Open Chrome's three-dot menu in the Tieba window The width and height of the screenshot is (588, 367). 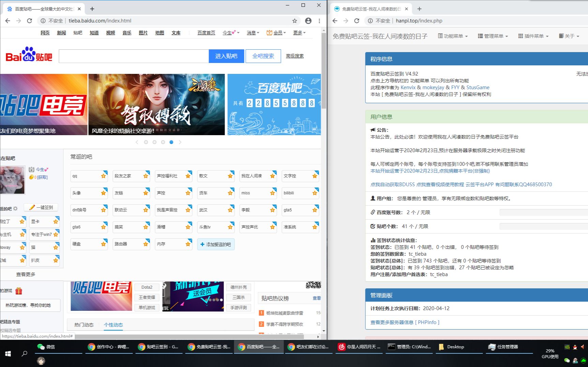pyautogui.click(x=319, y=21)
